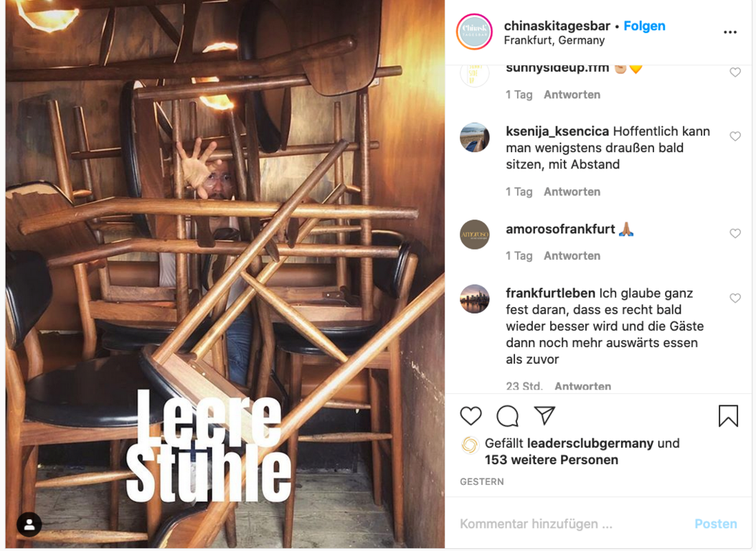Screen dimensions: 756x551
Task: Show tagged people icon on the photo
Action: [29, 524]
